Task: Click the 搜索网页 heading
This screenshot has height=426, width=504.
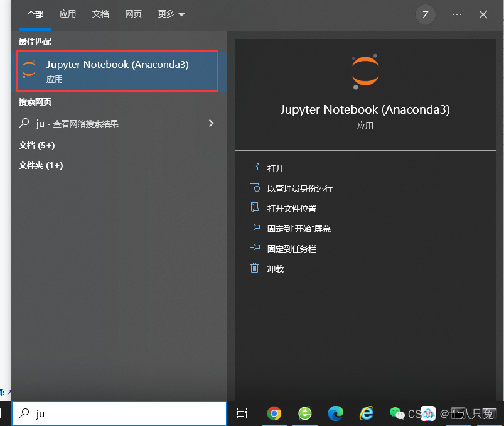Action: (x=35, y=102)
